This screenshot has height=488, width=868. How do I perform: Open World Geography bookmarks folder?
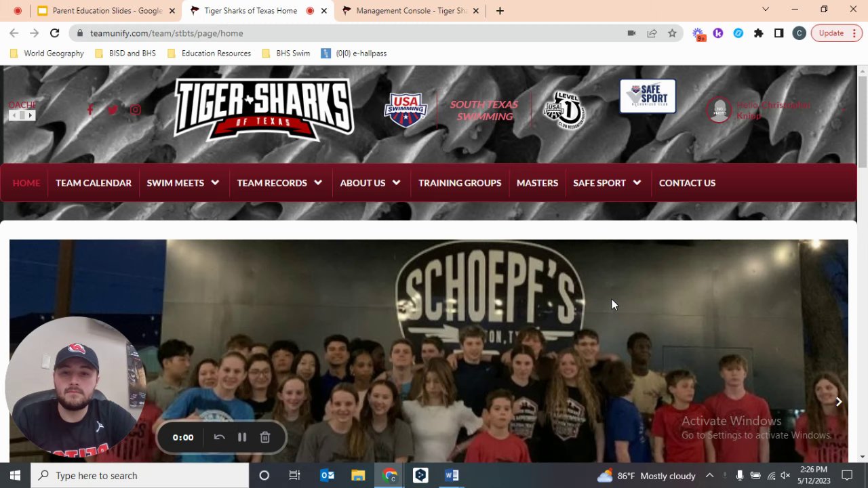click(x=47, y=54)
